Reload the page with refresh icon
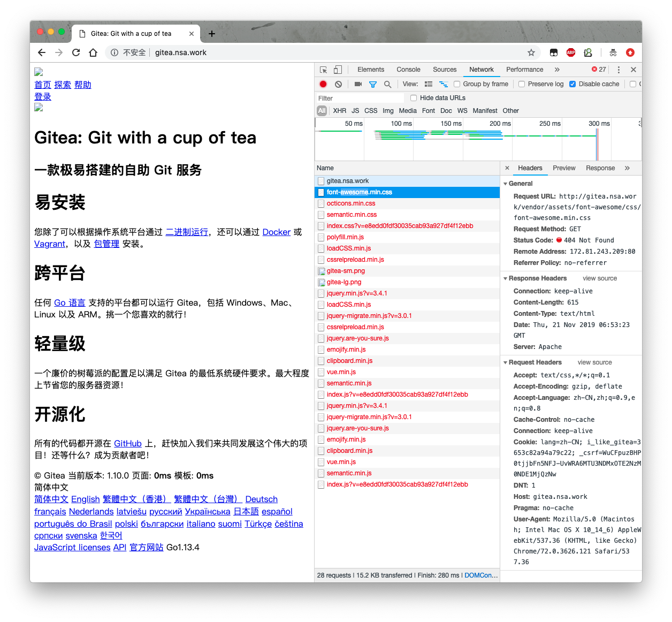672x622 pixels. coord(76,52)
